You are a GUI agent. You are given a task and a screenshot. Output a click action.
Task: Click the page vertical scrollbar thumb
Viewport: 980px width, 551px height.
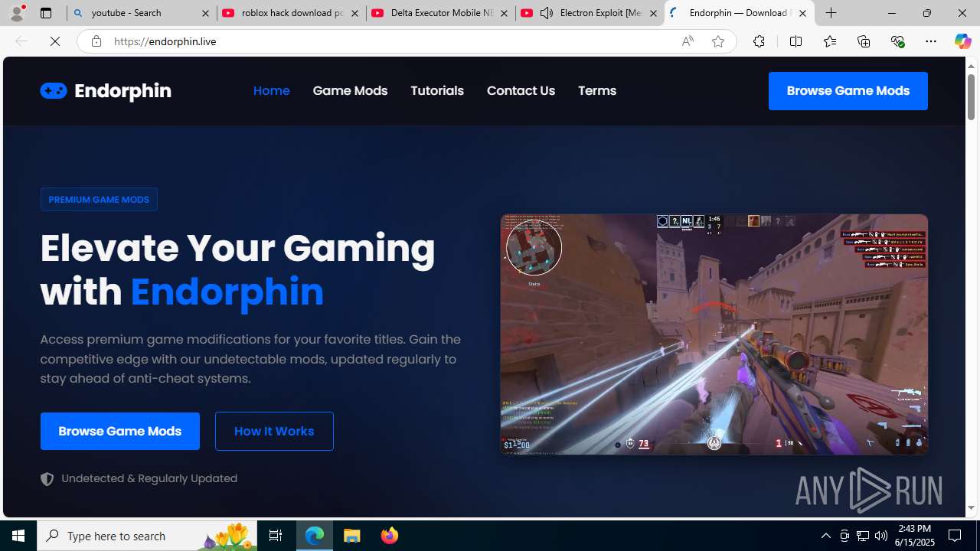971,97
